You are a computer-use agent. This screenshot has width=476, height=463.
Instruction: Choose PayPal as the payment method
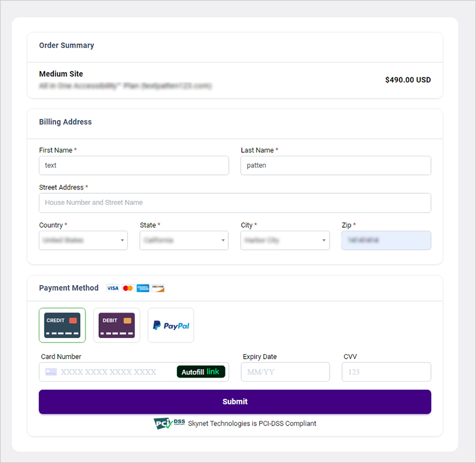tap(170, 325)
